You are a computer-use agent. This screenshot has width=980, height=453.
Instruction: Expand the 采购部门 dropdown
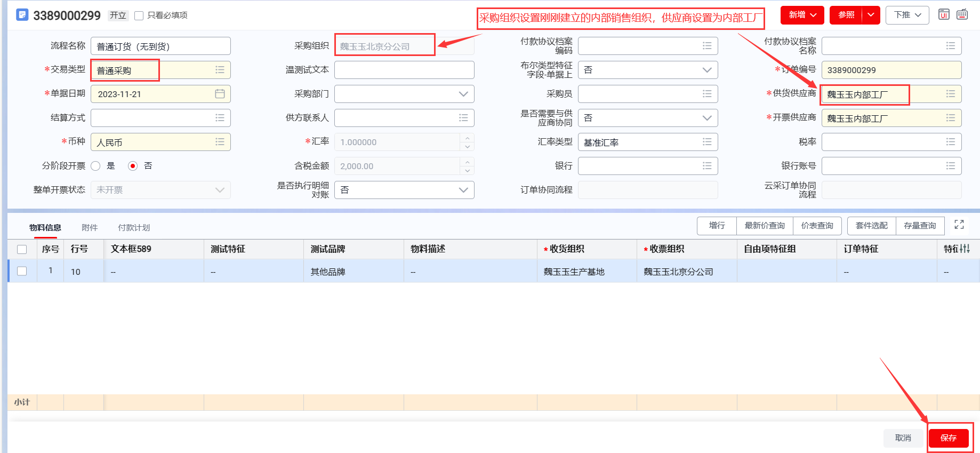[463, 94]
